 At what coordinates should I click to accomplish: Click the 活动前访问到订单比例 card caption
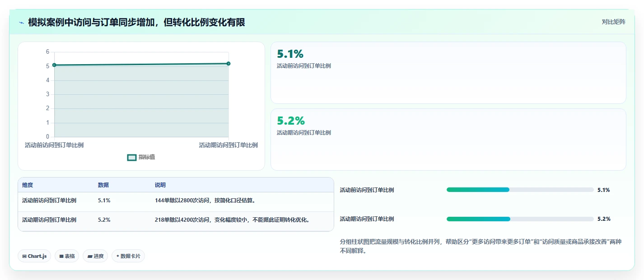(x=304, y=66)
